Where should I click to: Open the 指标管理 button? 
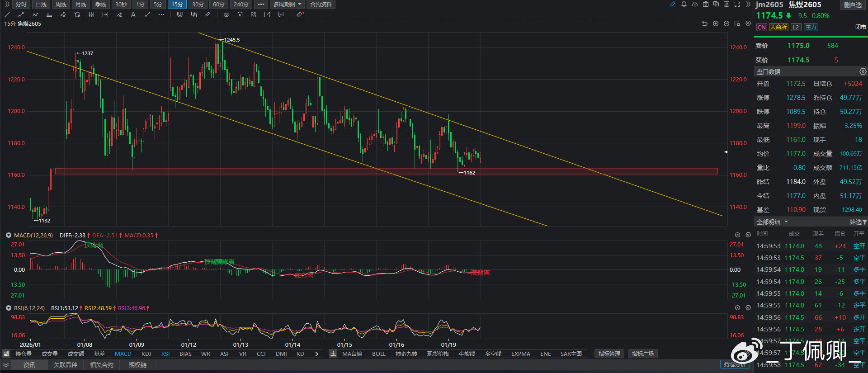[609, 354]
